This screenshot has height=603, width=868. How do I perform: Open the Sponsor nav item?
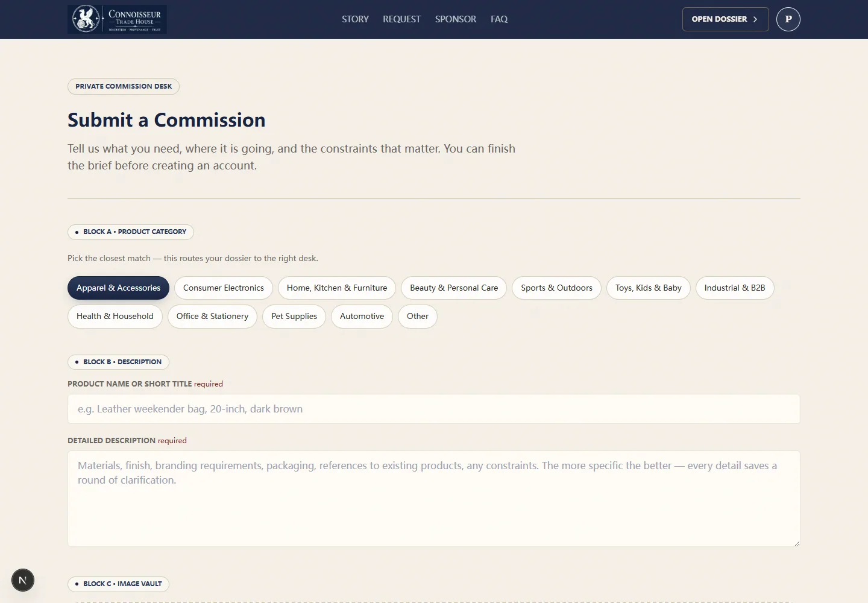click(x=456, y=19)
